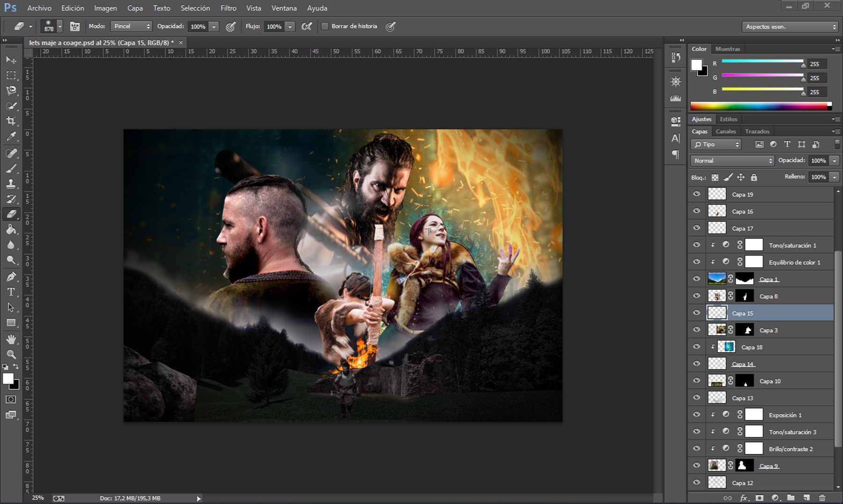Viewport: 843px width, 504px height.
Task: Select the Move tool
Action: pos(11,60)
